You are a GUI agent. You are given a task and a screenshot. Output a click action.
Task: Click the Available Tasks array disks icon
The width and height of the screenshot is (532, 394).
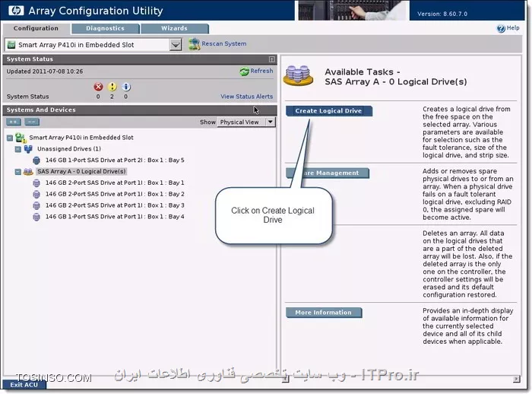[299, 75]
